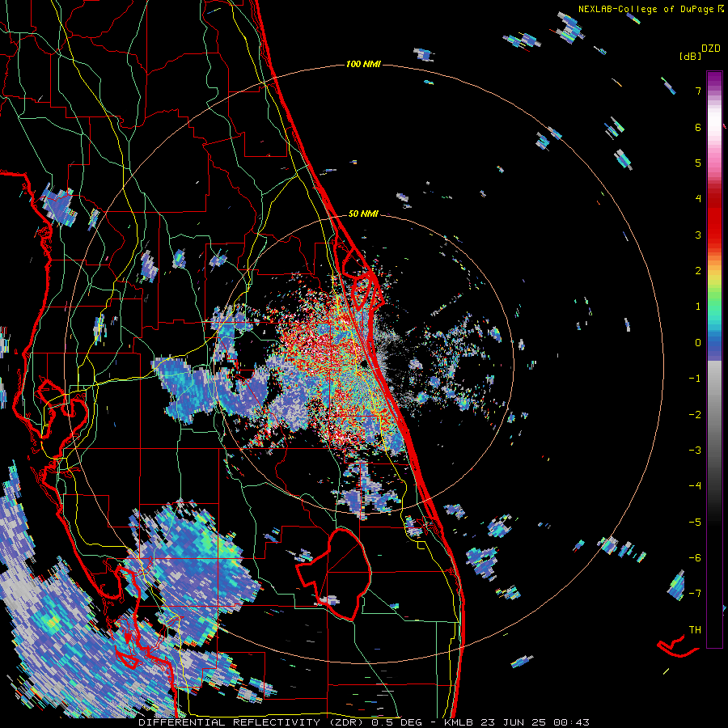Click the -1 value on the color scale
The height and width of the screenshot is (728, 728).
click(x=695, y=379)
